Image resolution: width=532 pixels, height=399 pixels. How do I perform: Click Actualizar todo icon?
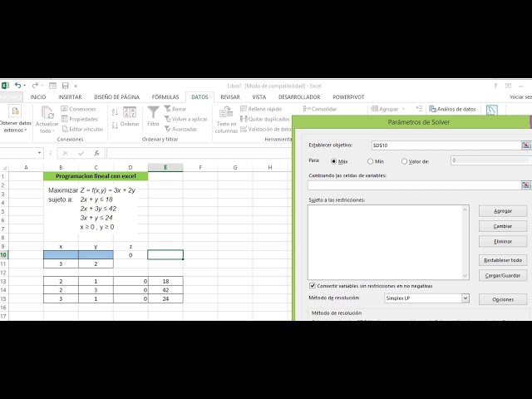(47, 119)
